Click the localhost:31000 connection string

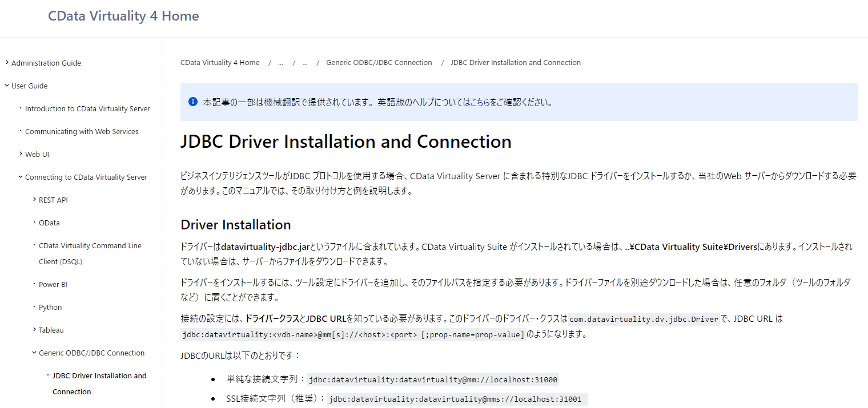click(x=433, y=379)
